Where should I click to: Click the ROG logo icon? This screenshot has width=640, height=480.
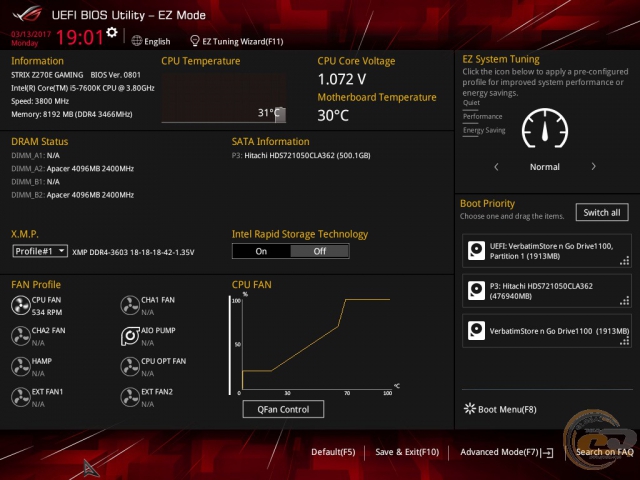pyautogui.click(x=27, y=14)
